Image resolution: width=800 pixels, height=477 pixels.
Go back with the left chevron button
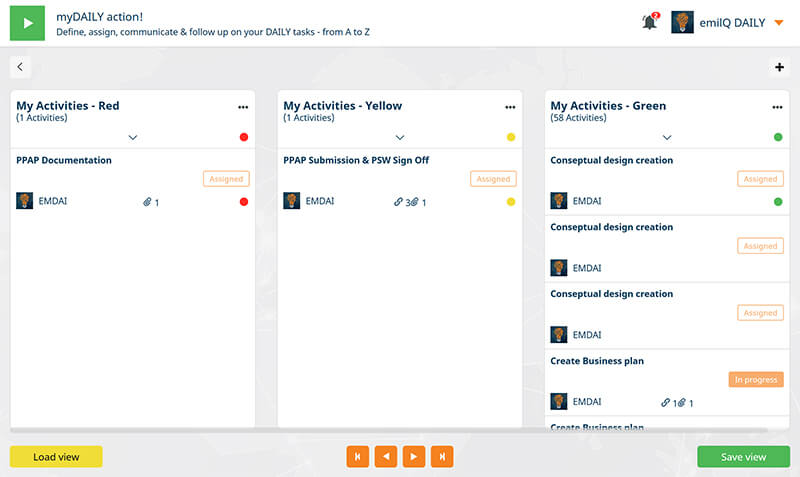(20, 67)
